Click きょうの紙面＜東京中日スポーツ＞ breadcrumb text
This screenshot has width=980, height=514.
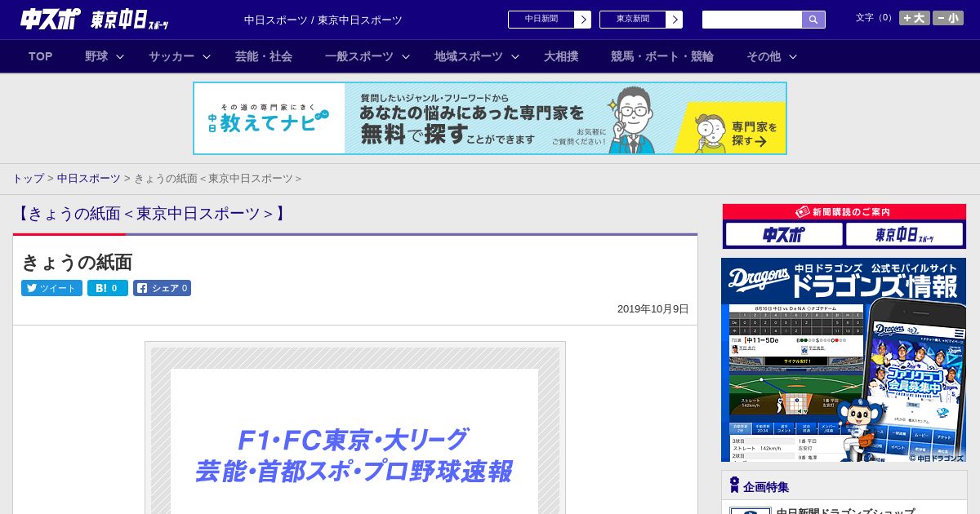tap(218, 179)
